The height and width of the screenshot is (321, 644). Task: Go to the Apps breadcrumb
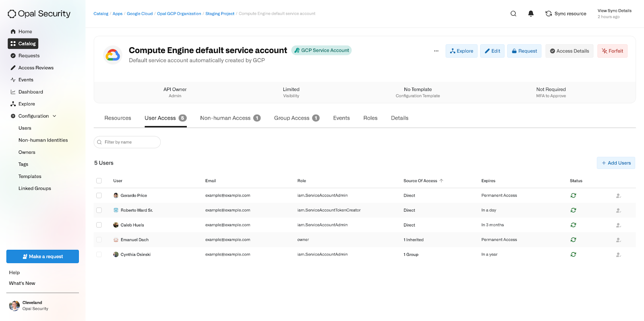pos(118,14)
